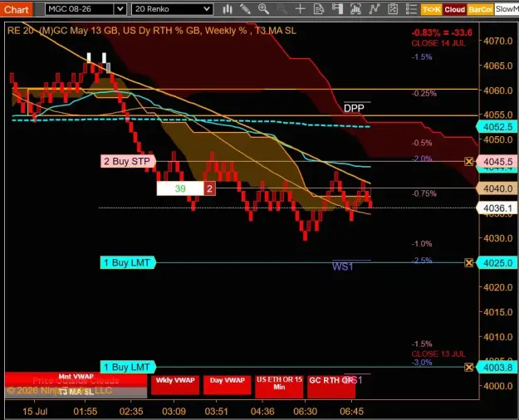Viewport: 519px width, 420px height.
Task: Select the 1 Buy LMT label at 4003.8
Action: click(128, 367)
